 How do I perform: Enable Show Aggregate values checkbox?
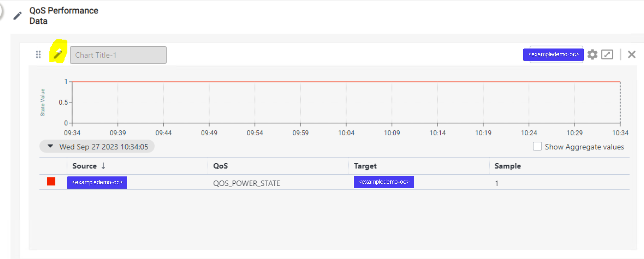(537, 146)
